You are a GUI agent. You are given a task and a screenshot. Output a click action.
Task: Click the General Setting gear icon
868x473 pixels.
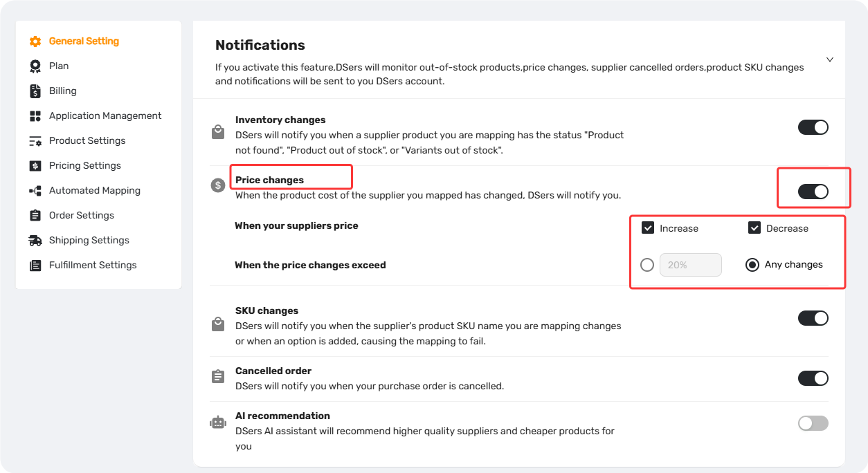35,41
